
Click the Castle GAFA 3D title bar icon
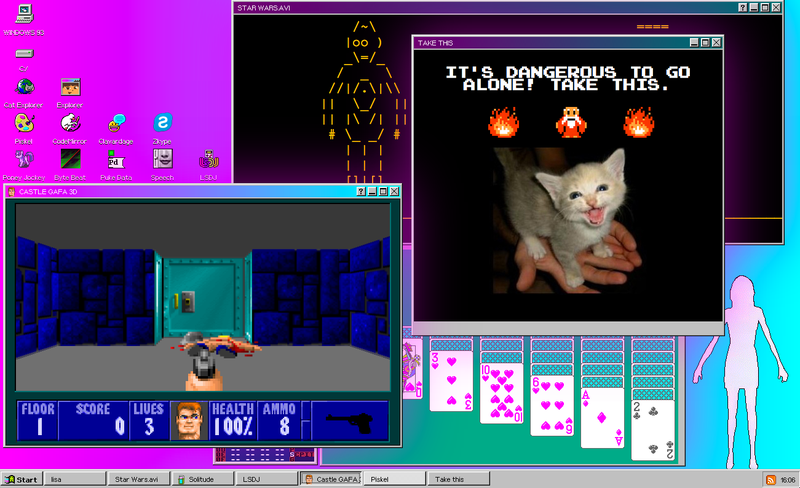[11, 192]
